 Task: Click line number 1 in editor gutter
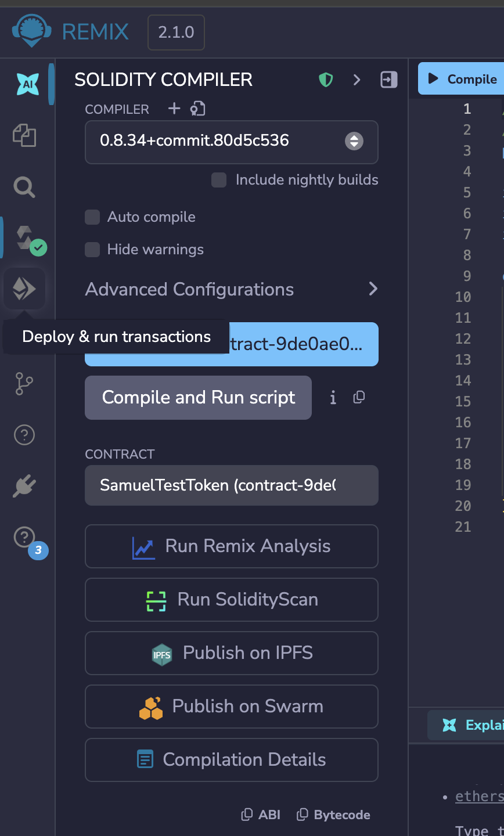pos(467,109)
